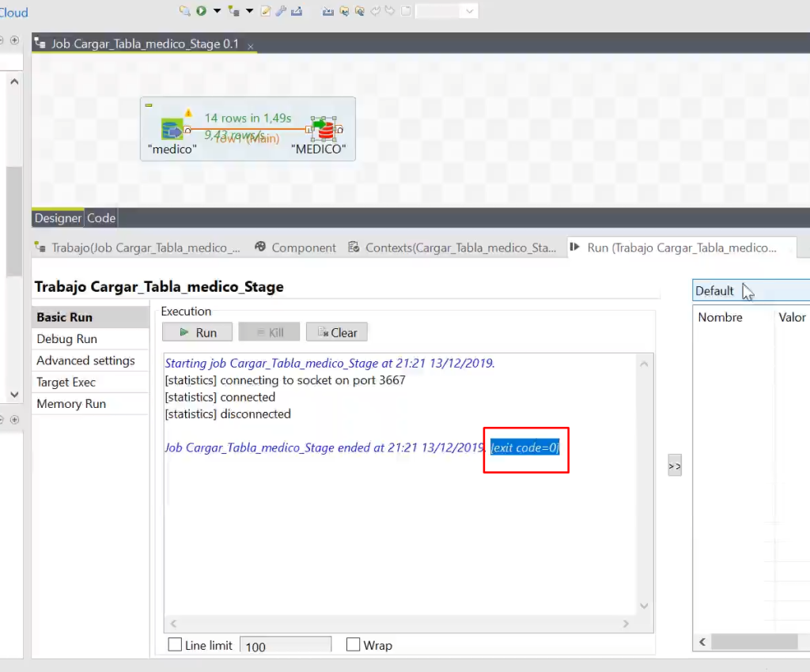The height and width of the screenshot is (672, 810).
Task: Collapse the subjob with the minus icon
Action: (x=149, y=105)
